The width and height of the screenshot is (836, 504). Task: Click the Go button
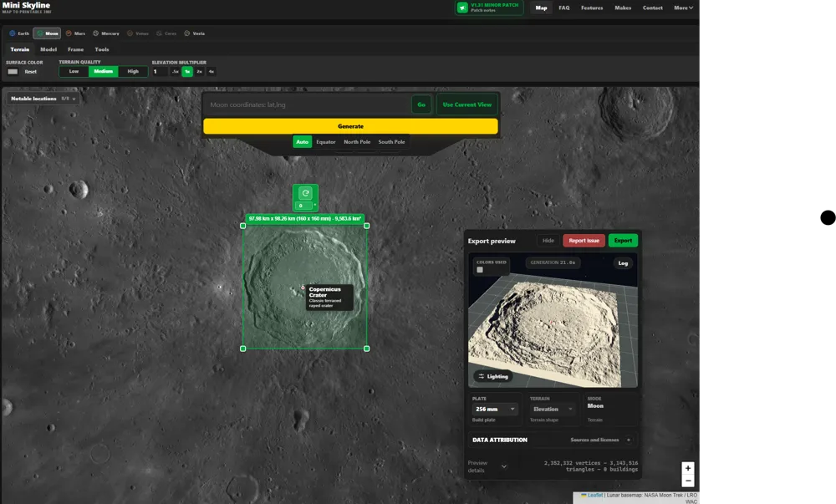[x=421, y=104]
